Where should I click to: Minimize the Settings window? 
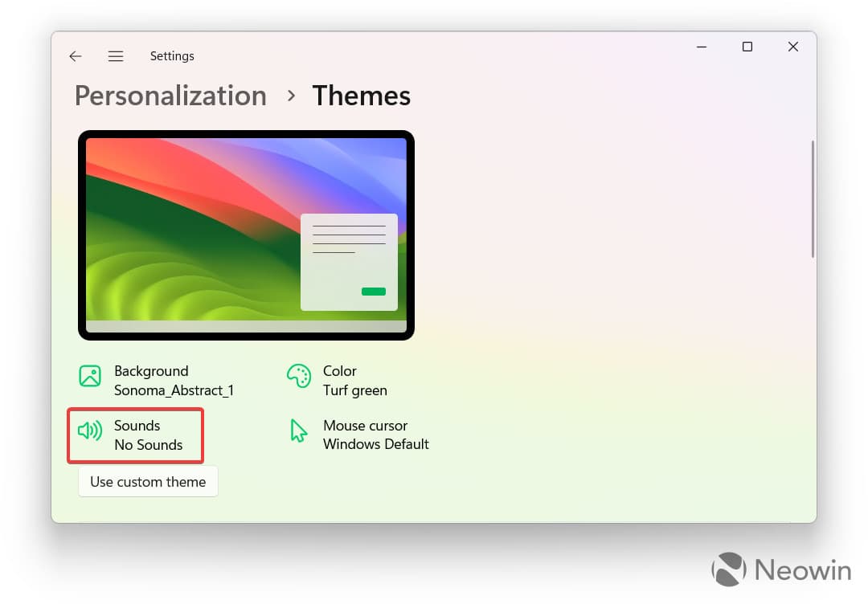click(x=702, y=47)
